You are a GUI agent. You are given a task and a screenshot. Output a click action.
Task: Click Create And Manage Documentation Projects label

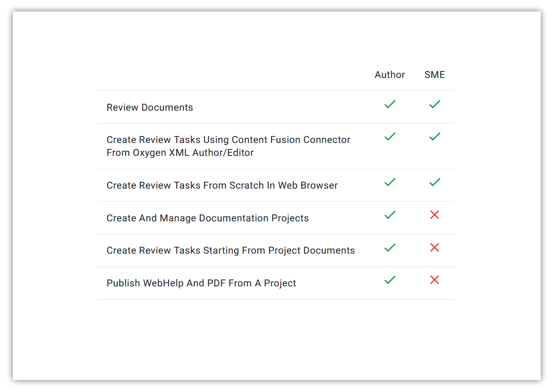(208, 218)
